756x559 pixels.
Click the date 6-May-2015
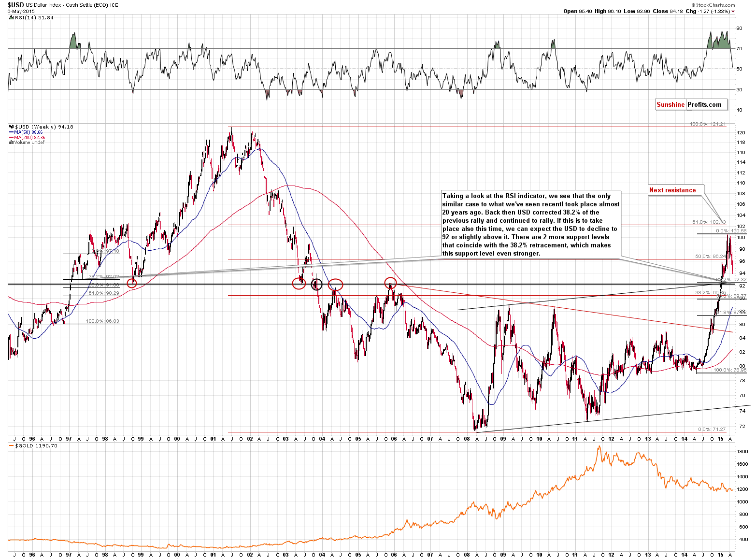[21, 11]
